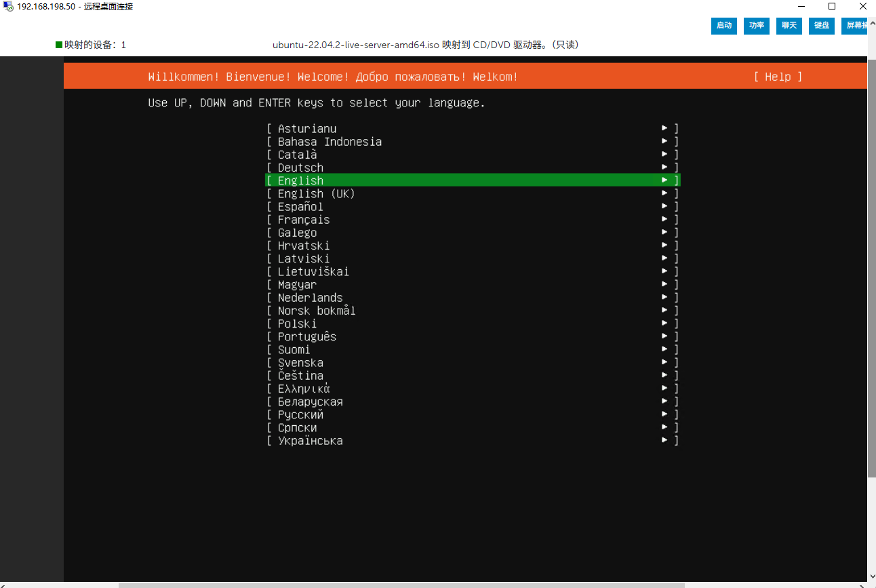Open the [ Help ] menu in installer header
Viewport: 876px width, 588px height.
coord(777,77)
